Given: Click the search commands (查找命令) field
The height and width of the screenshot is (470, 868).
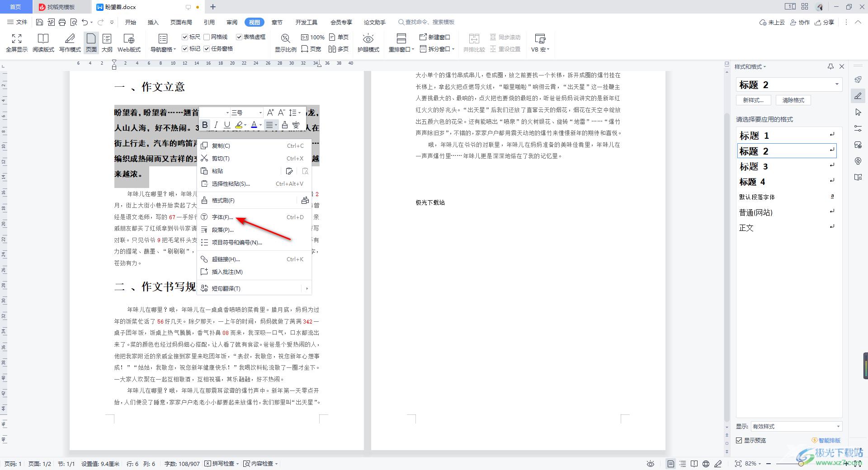Looking at the screenshot, I should tap(426, 22).
